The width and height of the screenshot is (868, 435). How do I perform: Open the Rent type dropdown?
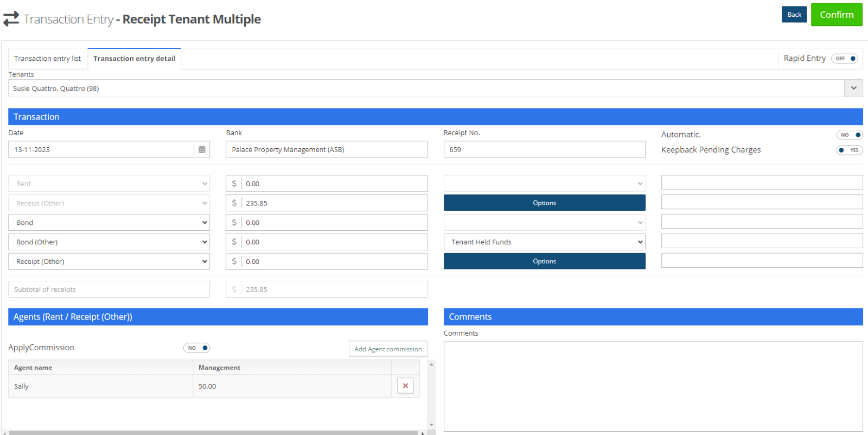[x=109, y=184]
